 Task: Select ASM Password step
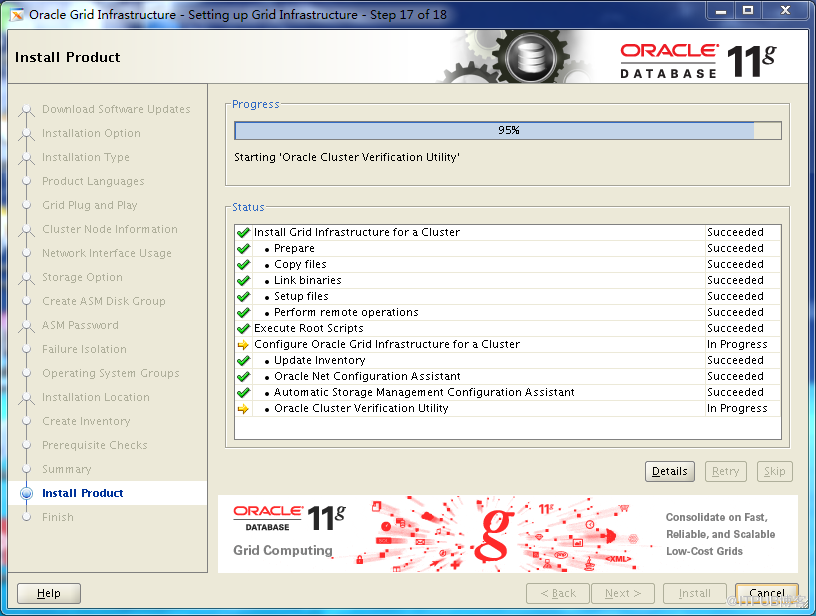pyautogui.click(x=80, y=325)
